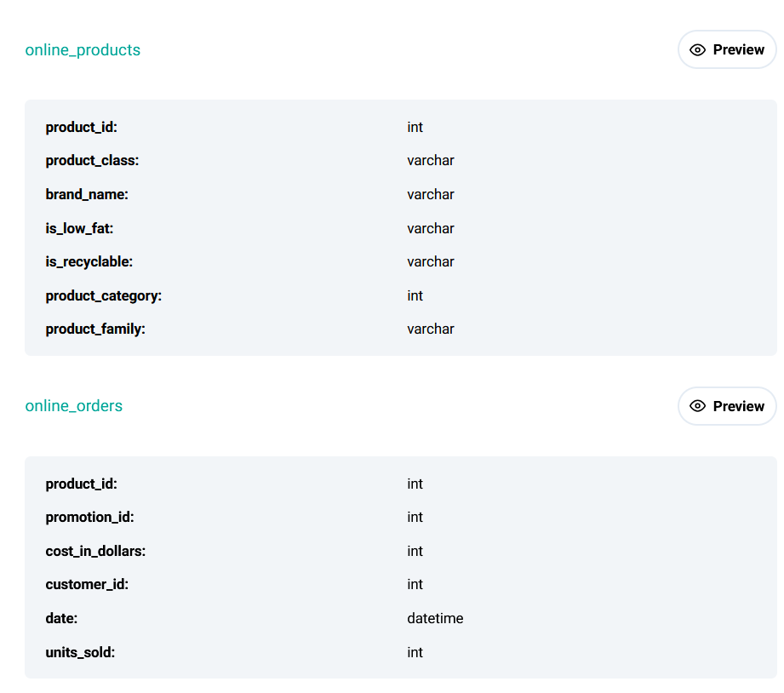784x693 pixels.
Task: Click the is_low_fat field entry
Action: click(x=79, y=228)
